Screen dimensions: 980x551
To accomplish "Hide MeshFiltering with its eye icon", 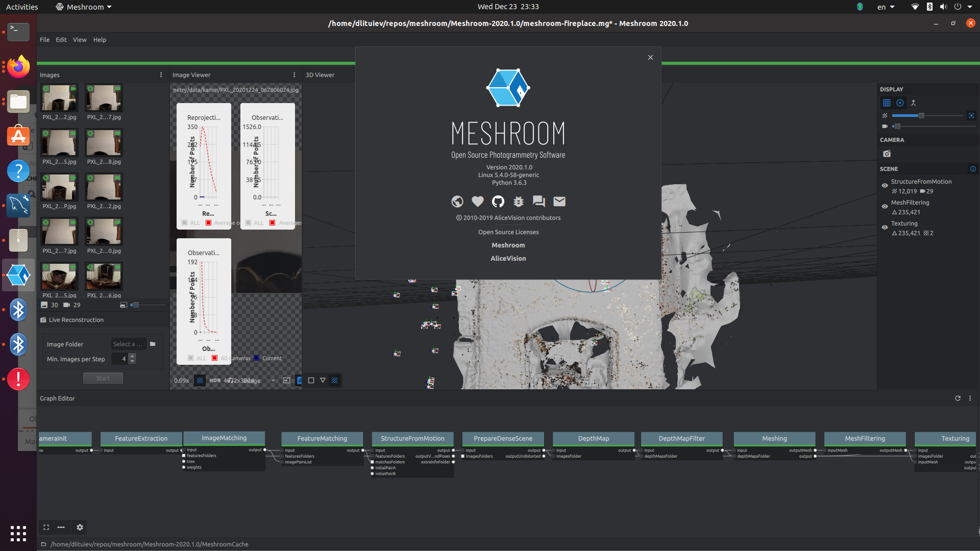I will [885, 207].
